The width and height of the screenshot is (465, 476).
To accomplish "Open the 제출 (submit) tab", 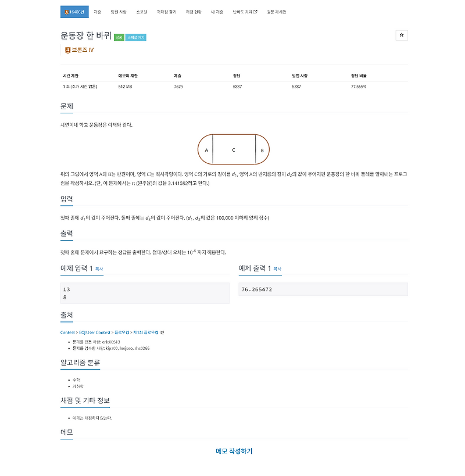I will 97,12.
